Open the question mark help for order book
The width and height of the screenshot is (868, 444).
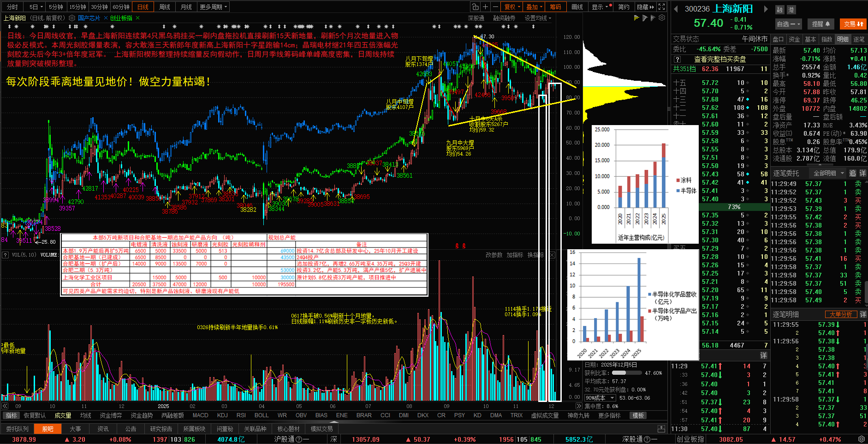pos(677,59)
